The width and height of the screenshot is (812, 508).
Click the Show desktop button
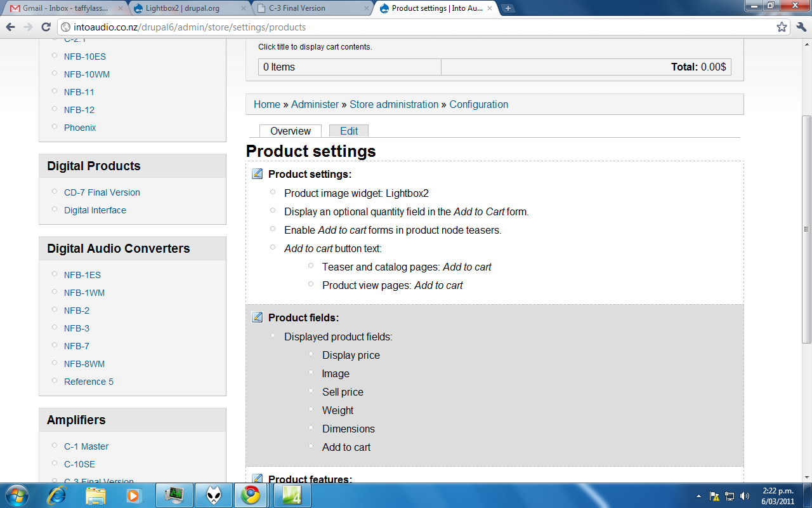(807, 495)
